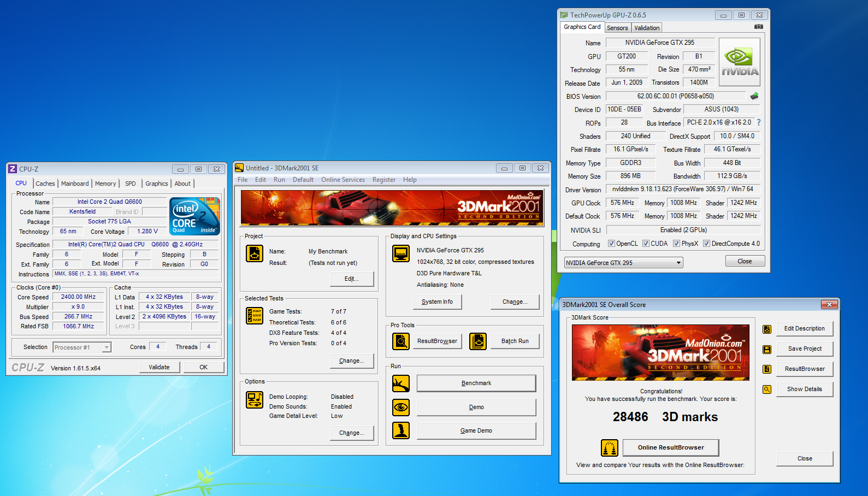This screenshot has width=868, height=496.
Task: Click the Show Details button
Action: 805,389
